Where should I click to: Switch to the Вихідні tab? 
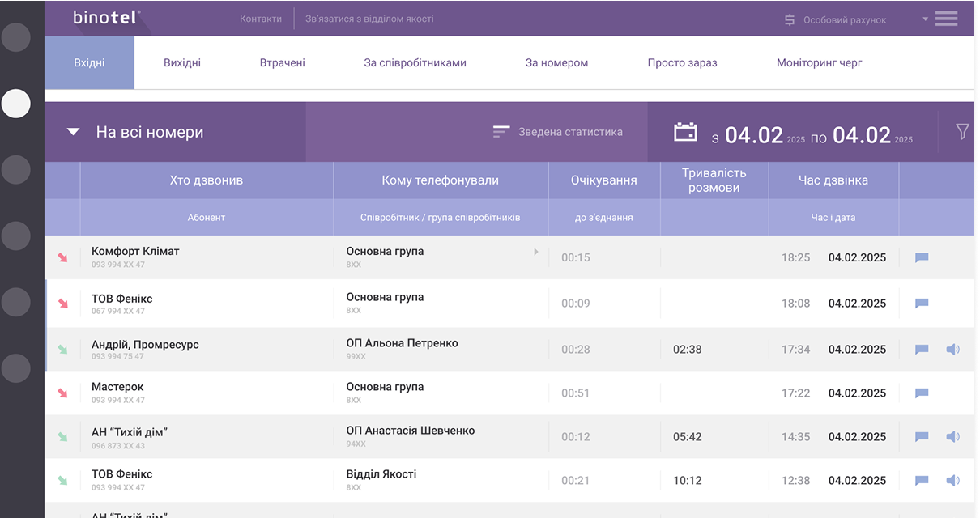182,62
